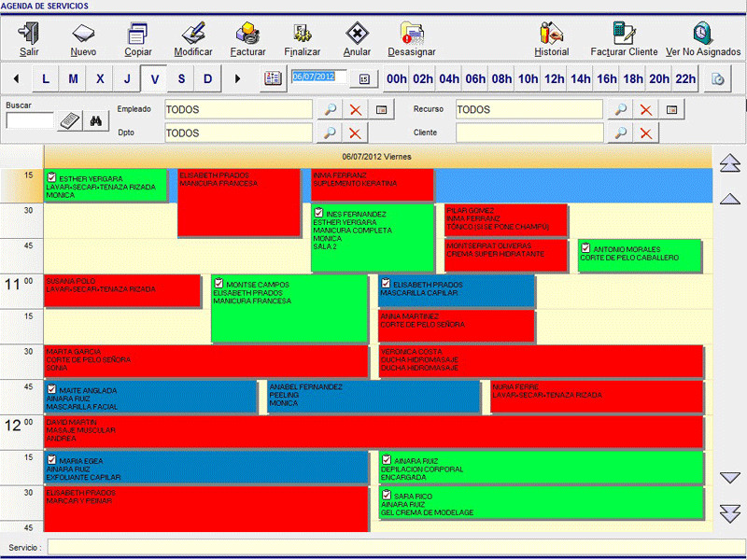Toggle the Antonio Morales appointment checkbox

point(585,248)
